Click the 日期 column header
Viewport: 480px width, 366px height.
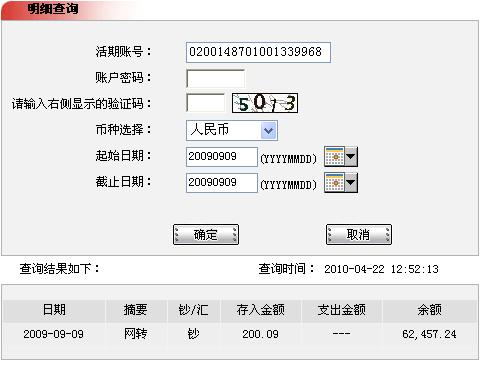[x=54, y=310]
